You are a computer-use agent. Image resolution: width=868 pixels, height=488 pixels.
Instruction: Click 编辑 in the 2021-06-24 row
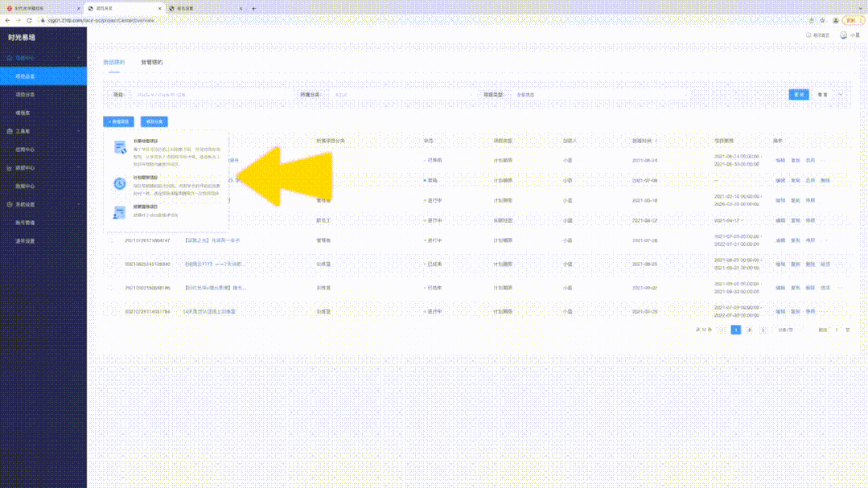tap(780, 161)
